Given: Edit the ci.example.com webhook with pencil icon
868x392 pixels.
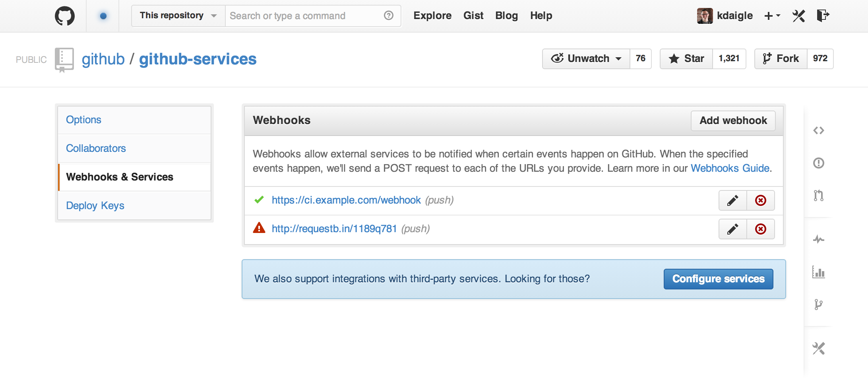Looking at the screenshot, I should pyautogui.click(x=732, y=200).
